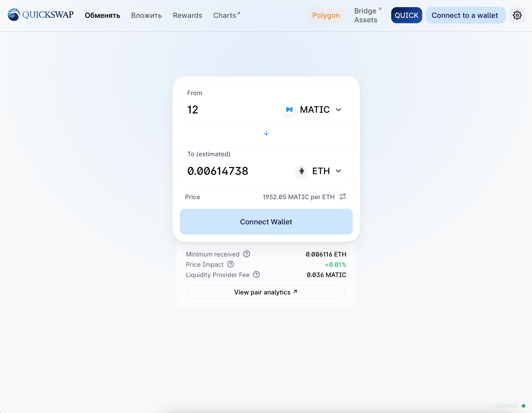Click the QuickSwap dragon logo
532x413 pixels.
click(x=14, y=15)
